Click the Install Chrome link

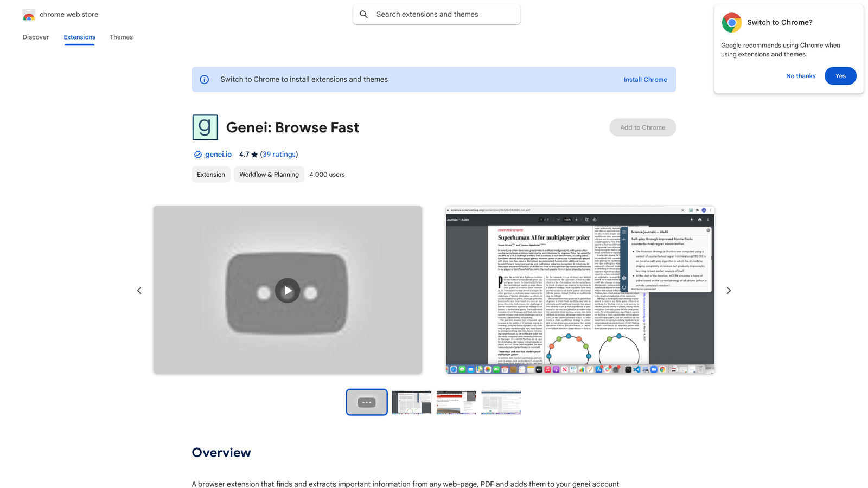tap(645, 80)
